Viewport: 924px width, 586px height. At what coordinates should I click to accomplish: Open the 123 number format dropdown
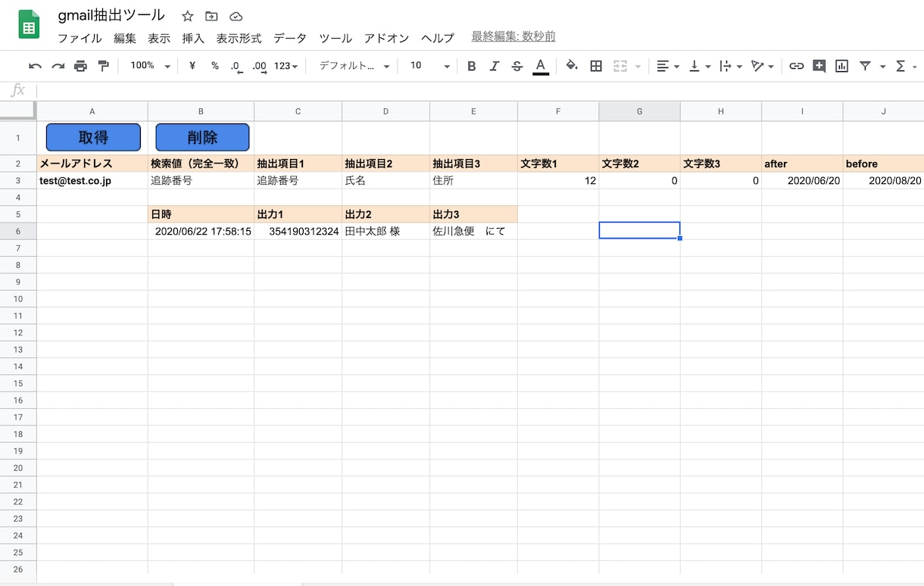click(x=286, y=67)
